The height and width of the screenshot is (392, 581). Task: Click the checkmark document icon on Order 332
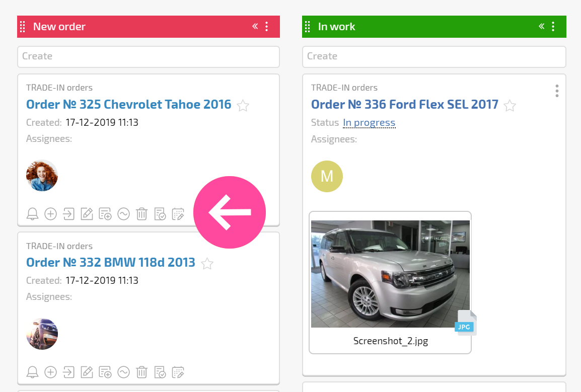(160, 372)
